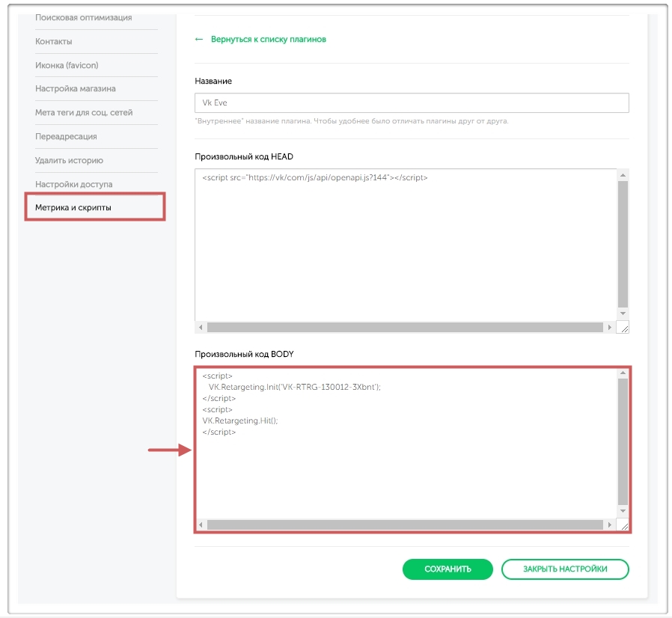Open the 'Контакты' settings section

pos(54,41)
